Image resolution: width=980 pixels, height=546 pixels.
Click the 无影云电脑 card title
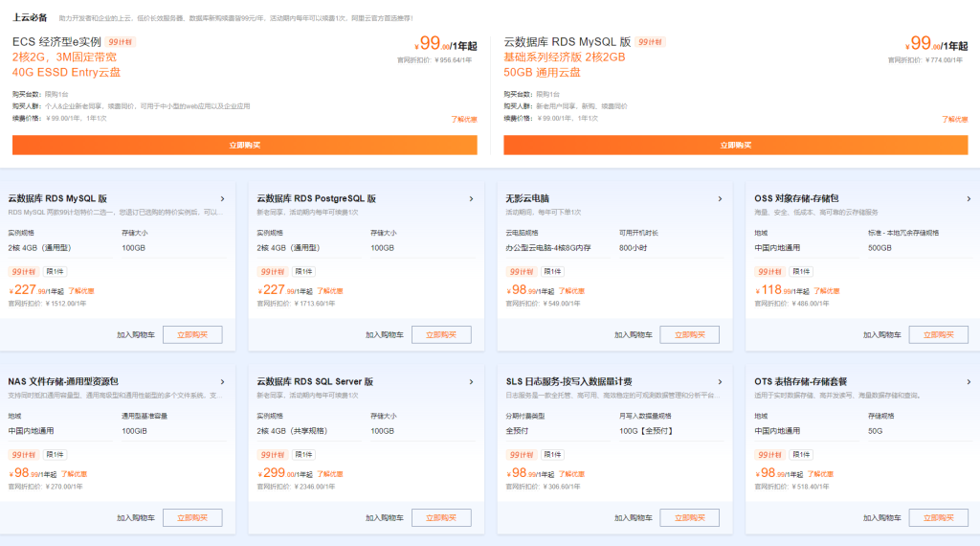pos(527,199)
